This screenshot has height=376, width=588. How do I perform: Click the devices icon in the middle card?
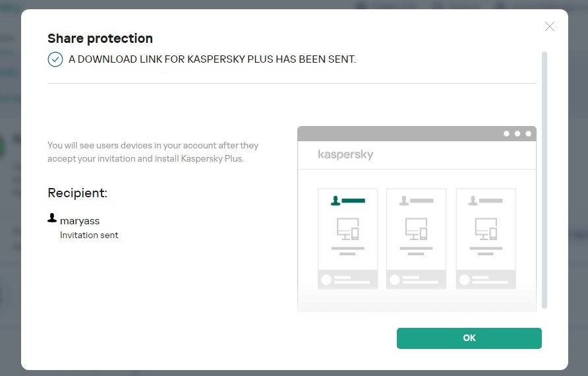(x=416, y=229)
